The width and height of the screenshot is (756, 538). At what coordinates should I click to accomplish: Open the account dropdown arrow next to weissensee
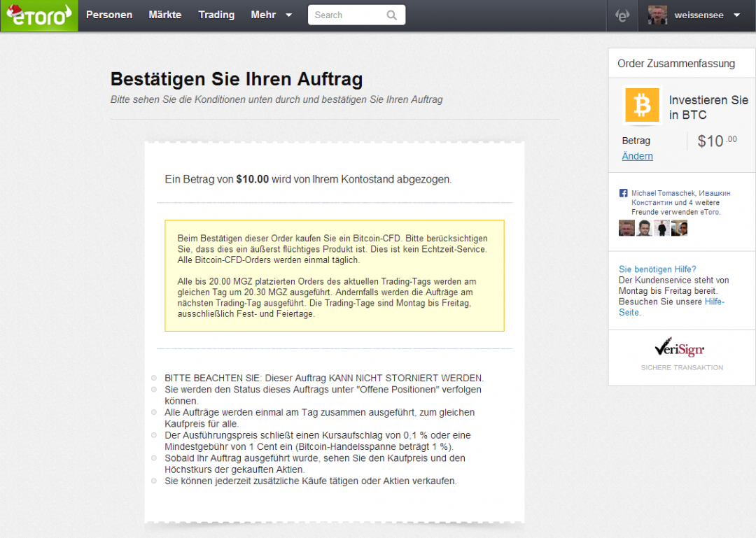click(736, 15)
